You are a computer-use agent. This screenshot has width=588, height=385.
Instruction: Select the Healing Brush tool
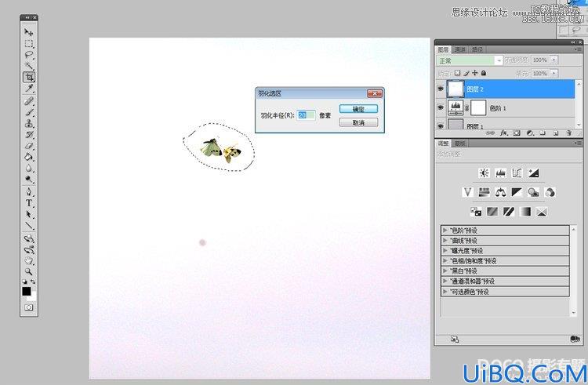[29, 101]
